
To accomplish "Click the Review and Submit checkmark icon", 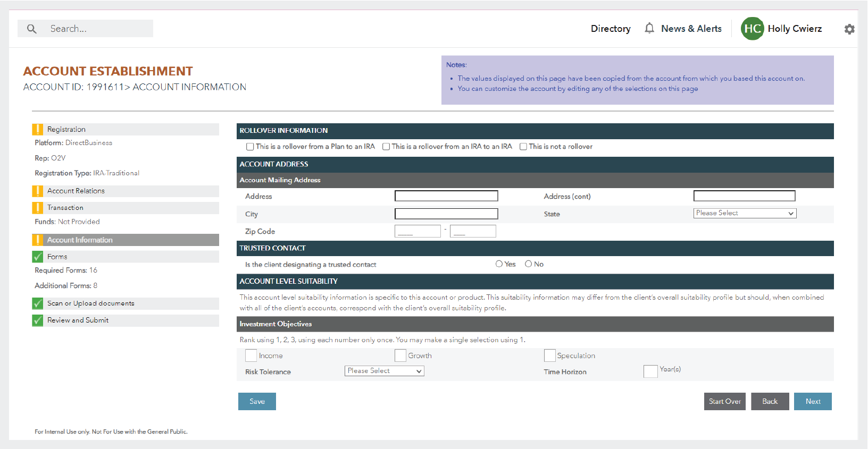I will click(x=38, y=320).
